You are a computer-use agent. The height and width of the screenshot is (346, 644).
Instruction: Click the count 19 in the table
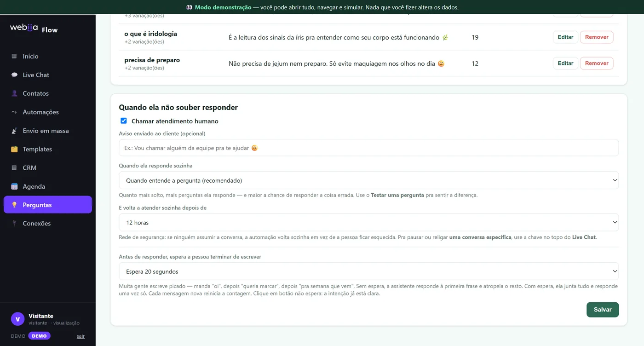(x=475, y=37)
